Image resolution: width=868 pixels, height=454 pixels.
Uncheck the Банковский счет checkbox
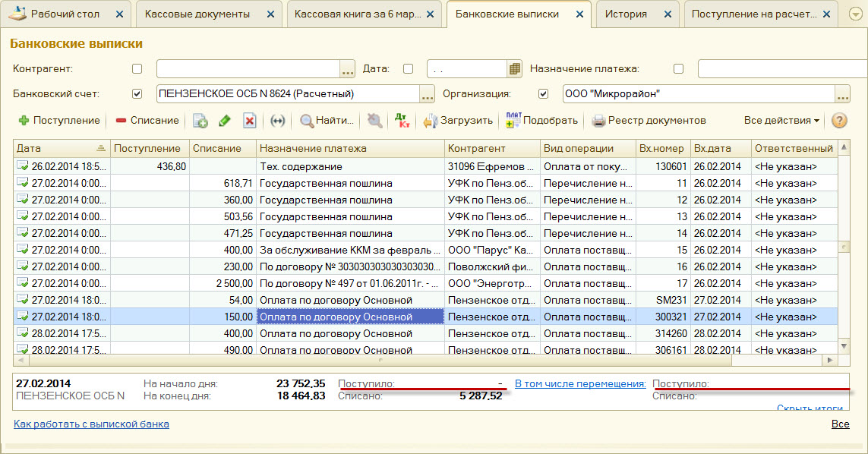137,94
